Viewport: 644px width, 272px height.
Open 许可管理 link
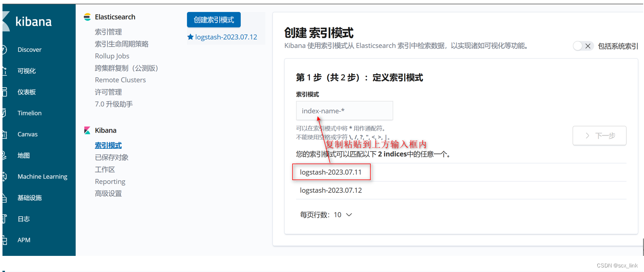coord(108,92)
